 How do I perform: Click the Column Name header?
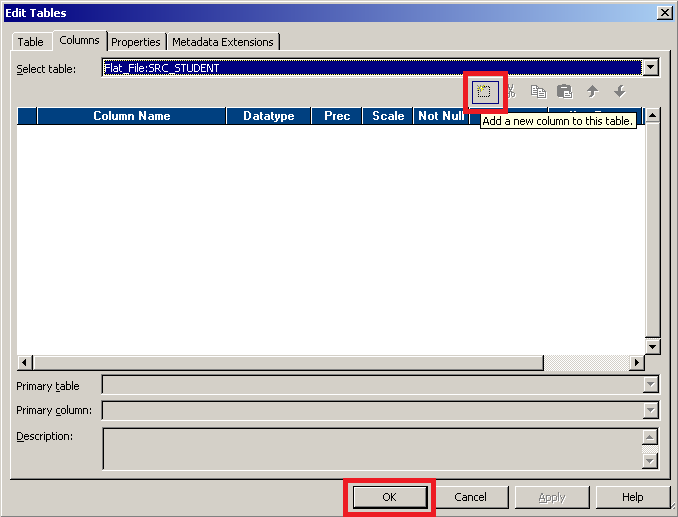pos(131,116)
